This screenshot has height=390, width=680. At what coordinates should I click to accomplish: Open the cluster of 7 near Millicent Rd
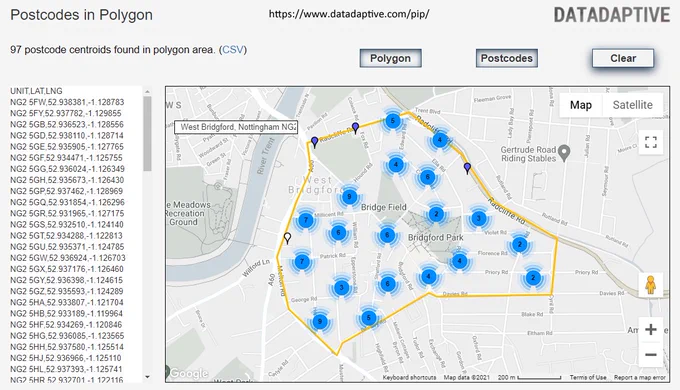[306, 220]
